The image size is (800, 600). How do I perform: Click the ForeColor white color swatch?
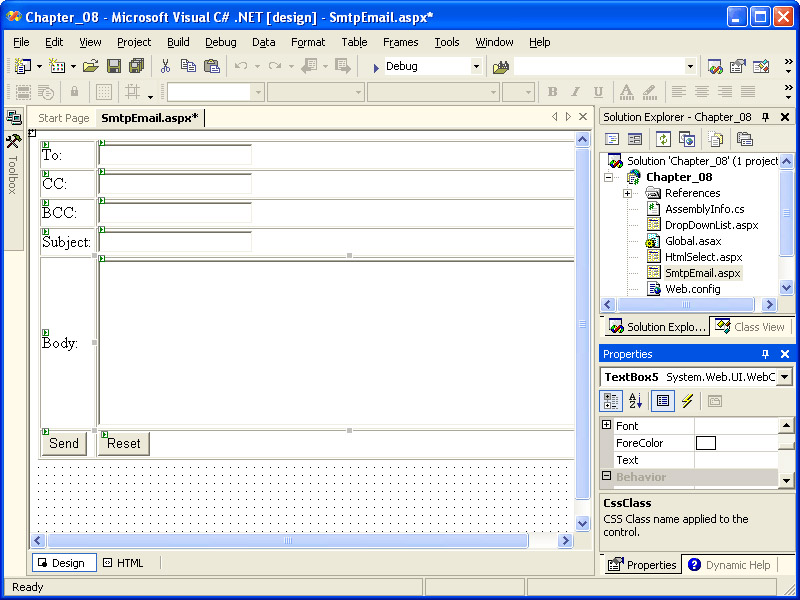click(x=706, y=443)
